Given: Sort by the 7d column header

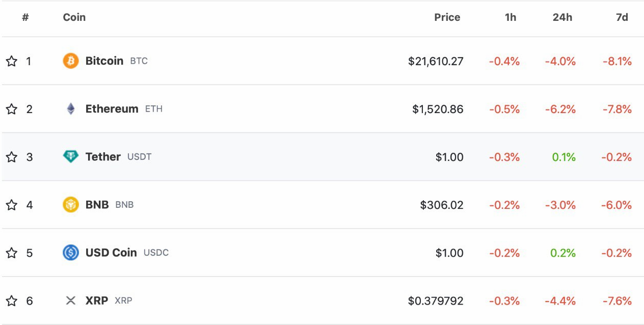Looking at the screenshot, I should click(x=622, y=17).
